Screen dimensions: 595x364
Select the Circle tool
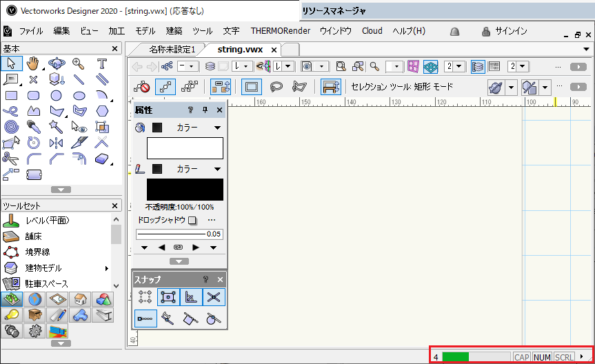click(x=56, y=95)
